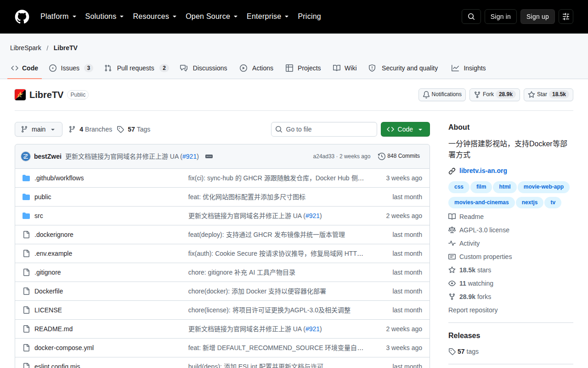Image resolution: width=588 pixels, height=368 pixels.
Task: Open the AGPL-3.0 license link
Action: coord(479,230)
